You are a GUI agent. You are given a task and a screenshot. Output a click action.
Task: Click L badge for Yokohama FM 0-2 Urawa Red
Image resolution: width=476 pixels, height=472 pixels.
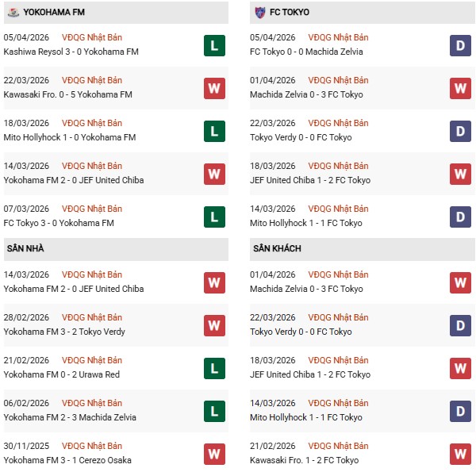point(213,368)
